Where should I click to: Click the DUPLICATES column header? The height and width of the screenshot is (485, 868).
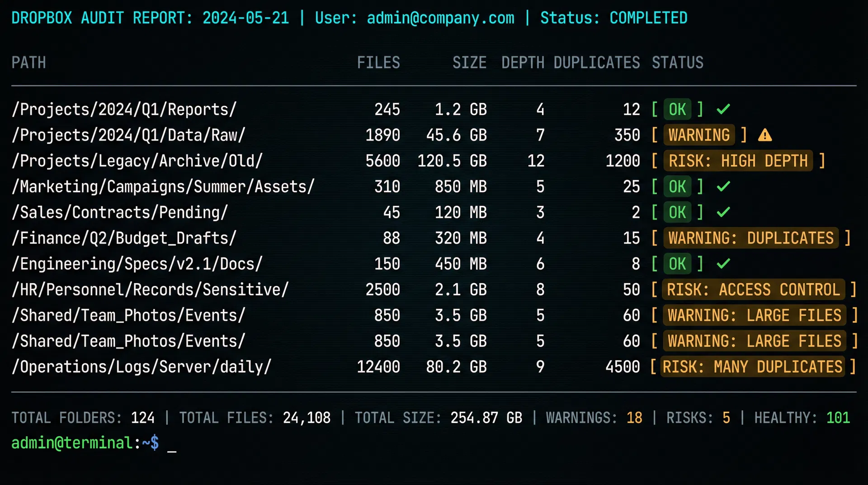597,63
